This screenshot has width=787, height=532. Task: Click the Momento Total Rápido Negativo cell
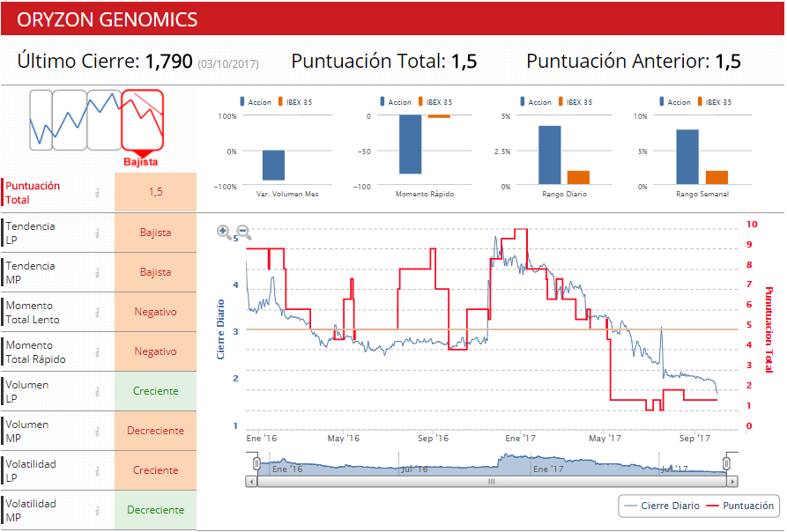(156, 351)
